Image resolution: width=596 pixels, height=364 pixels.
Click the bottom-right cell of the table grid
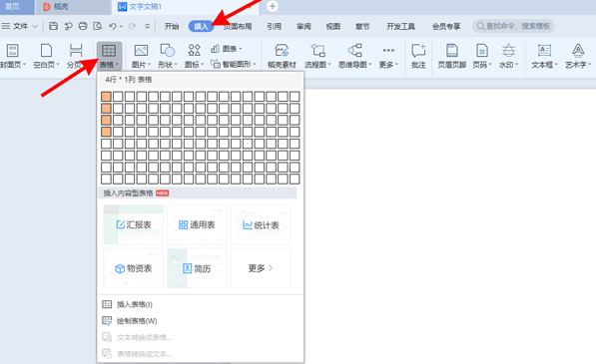(x=295, y=179)
